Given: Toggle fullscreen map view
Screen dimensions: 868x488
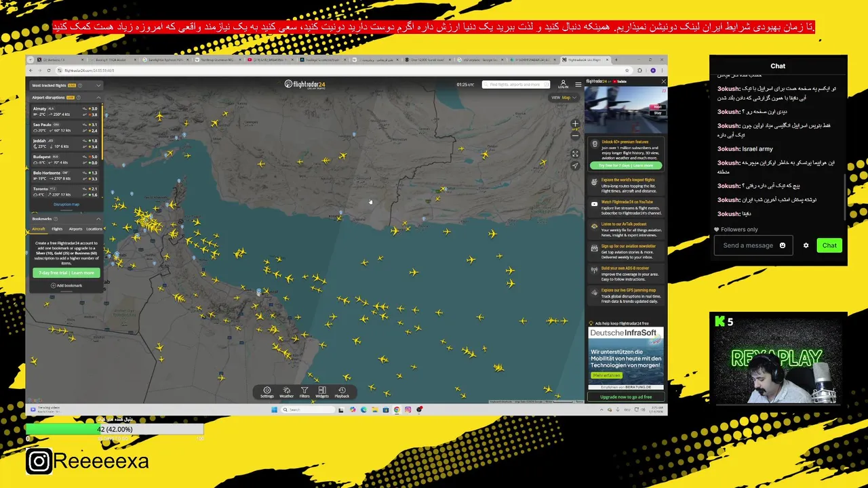Looking at the screenshot, I should pyautogui.click(x=575, y=154).
